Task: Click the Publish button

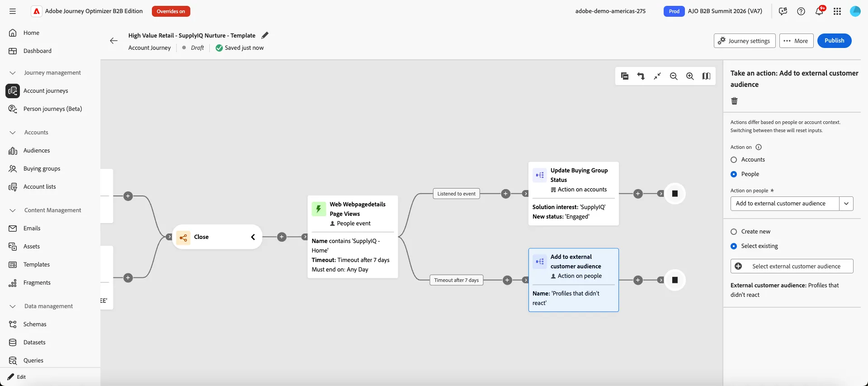Action: (834, 41)
